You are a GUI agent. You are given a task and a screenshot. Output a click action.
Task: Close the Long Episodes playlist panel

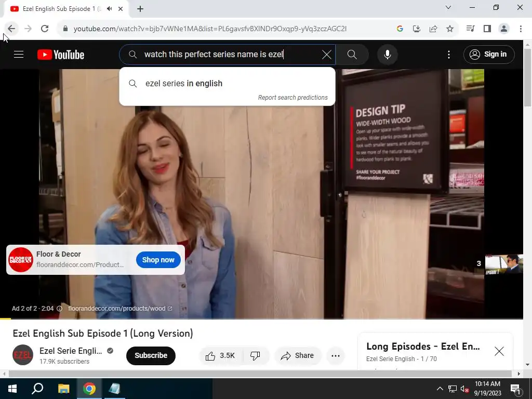499,351
